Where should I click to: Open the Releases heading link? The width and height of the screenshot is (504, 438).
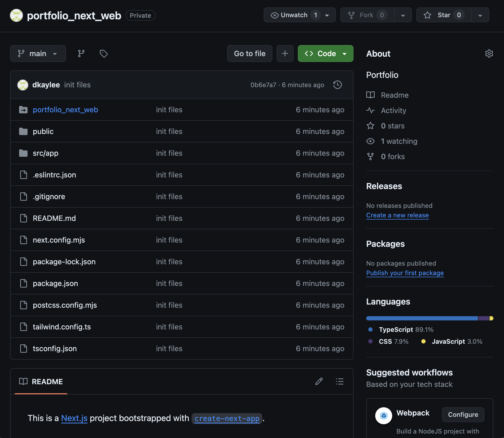click(384, 186)
